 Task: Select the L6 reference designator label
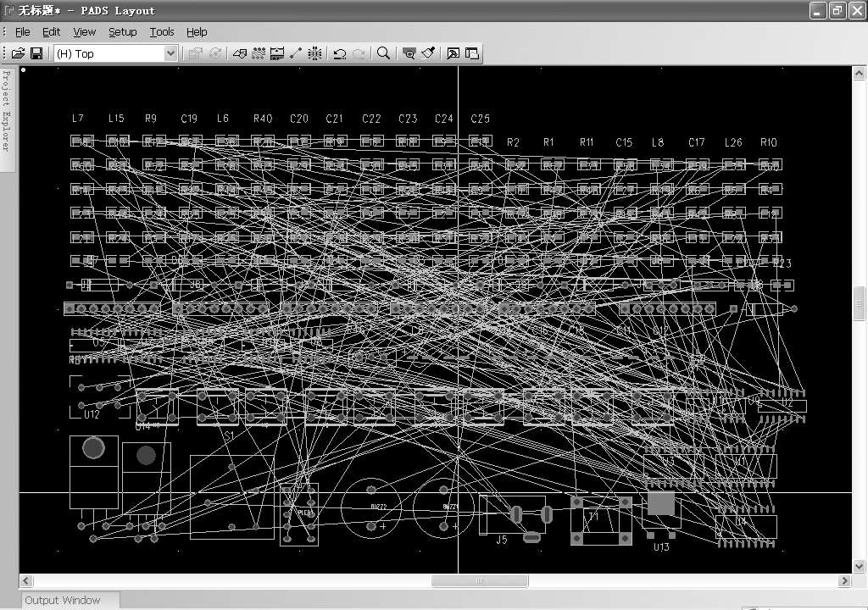[x=223, y=118]
